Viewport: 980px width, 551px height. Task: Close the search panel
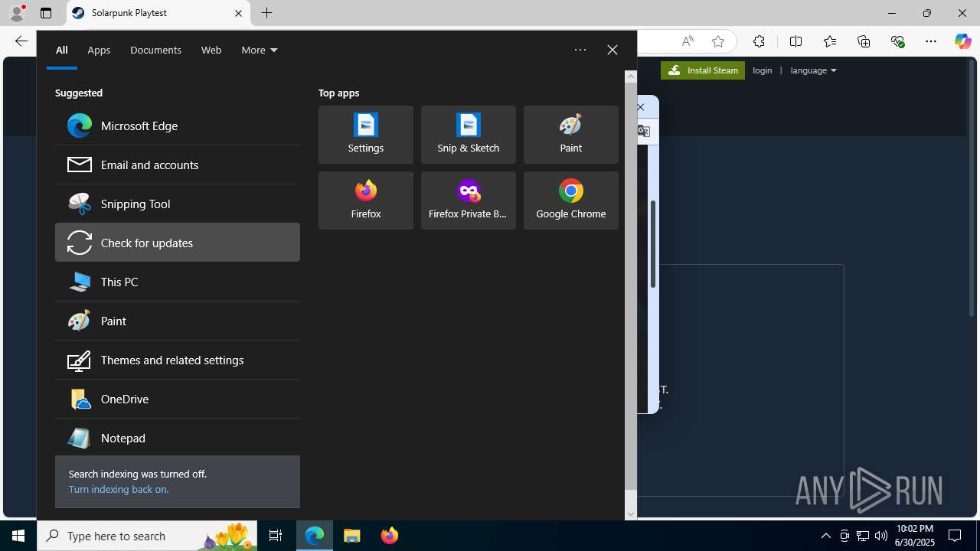[x=612, y=50]
